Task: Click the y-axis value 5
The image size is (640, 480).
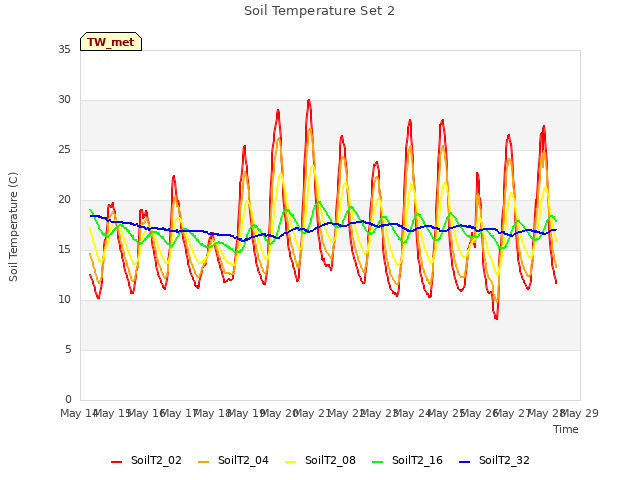Action: [68, 349]
